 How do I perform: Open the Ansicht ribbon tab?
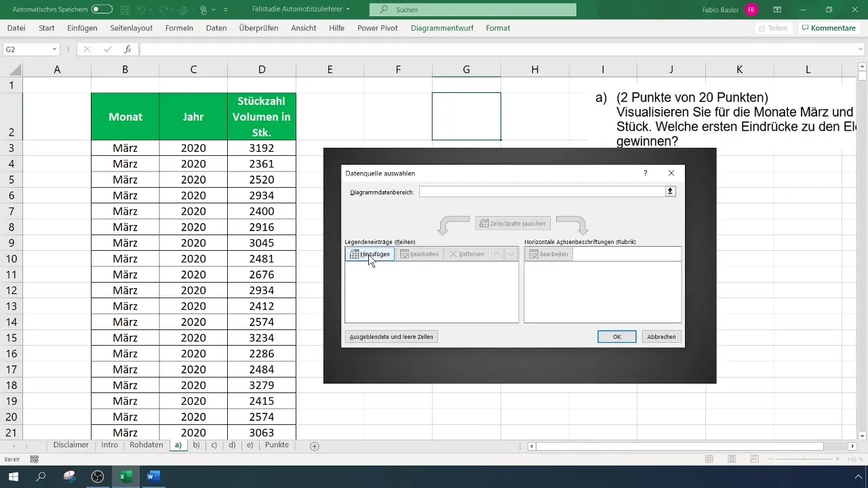pos(304,28)
